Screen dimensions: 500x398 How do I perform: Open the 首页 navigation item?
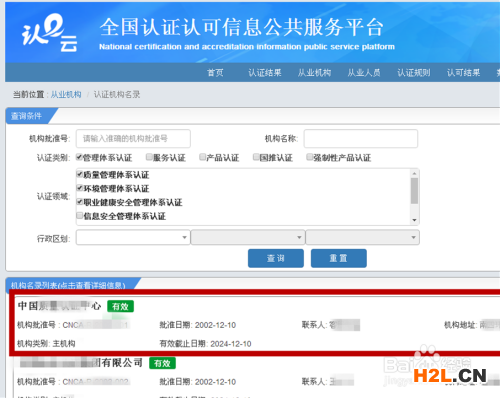click(215, 73)
